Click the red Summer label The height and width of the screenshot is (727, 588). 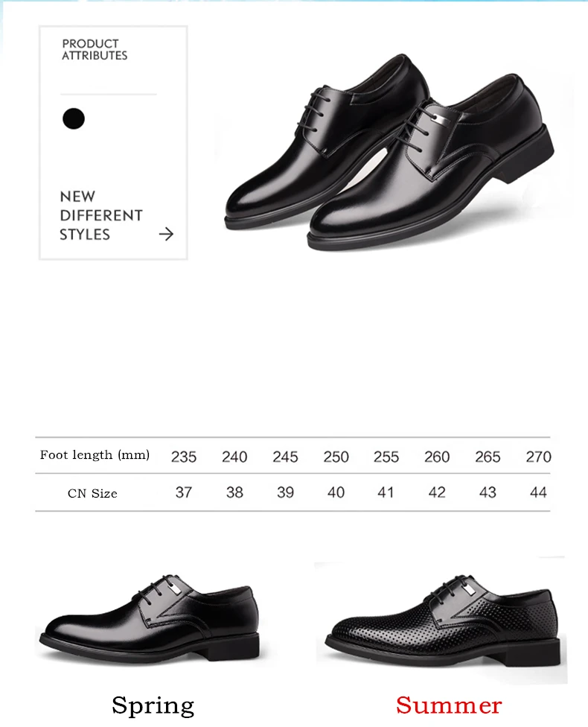(449, 705)
